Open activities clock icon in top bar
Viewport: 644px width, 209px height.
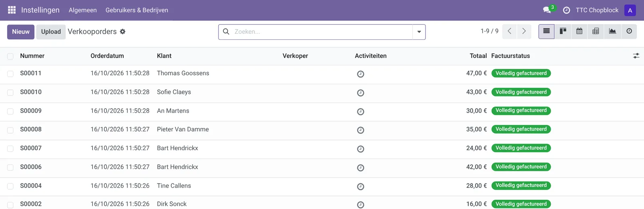click(566, 10)
